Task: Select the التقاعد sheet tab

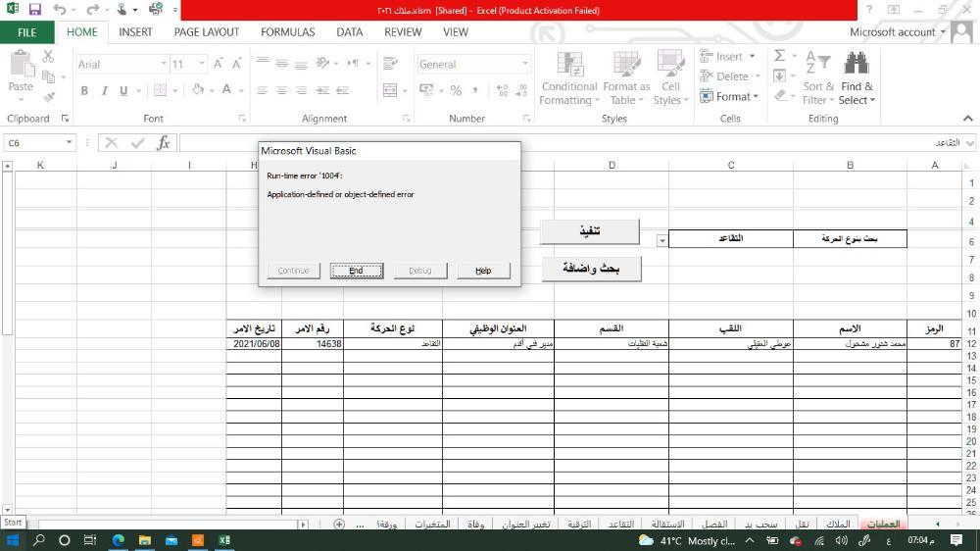Action: pyautogui.click(x=621, y=525)
